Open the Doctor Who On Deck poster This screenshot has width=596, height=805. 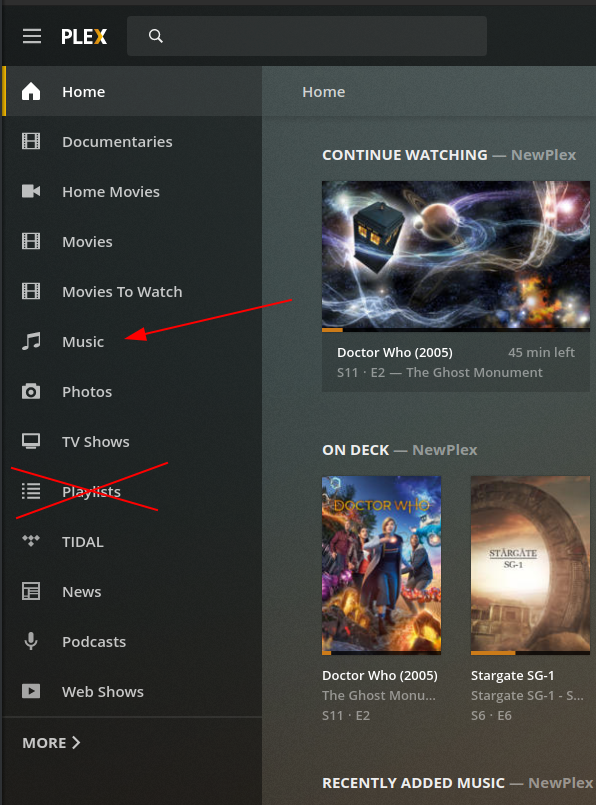point(381,564)
